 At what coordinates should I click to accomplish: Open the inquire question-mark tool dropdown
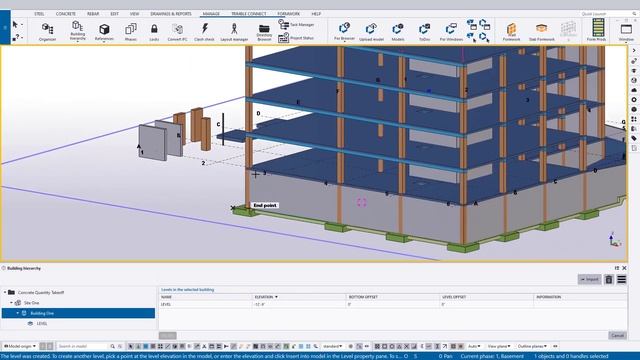(x=22, y=38)
